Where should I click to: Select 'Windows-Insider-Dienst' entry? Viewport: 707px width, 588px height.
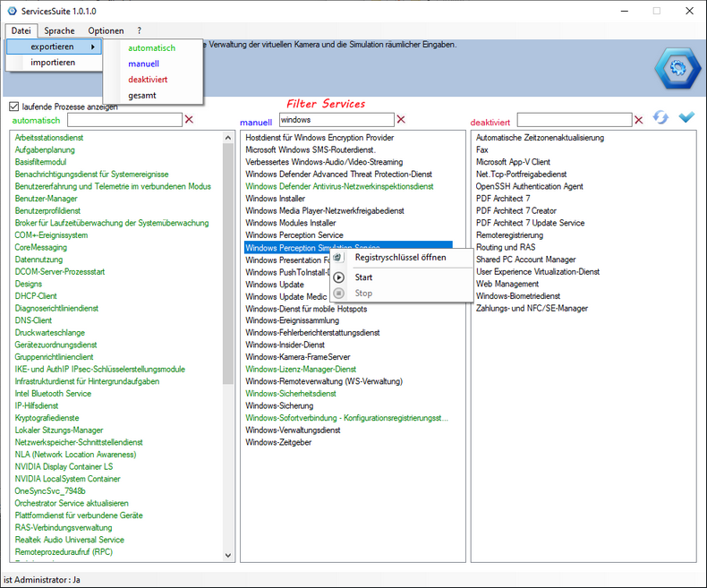click(x=285, y=345)
